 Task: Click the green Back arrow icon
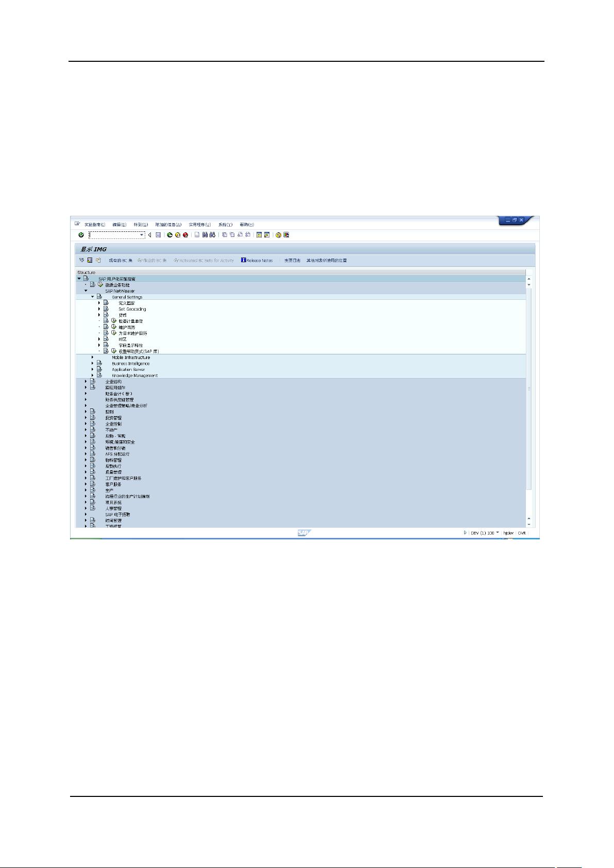169,235
